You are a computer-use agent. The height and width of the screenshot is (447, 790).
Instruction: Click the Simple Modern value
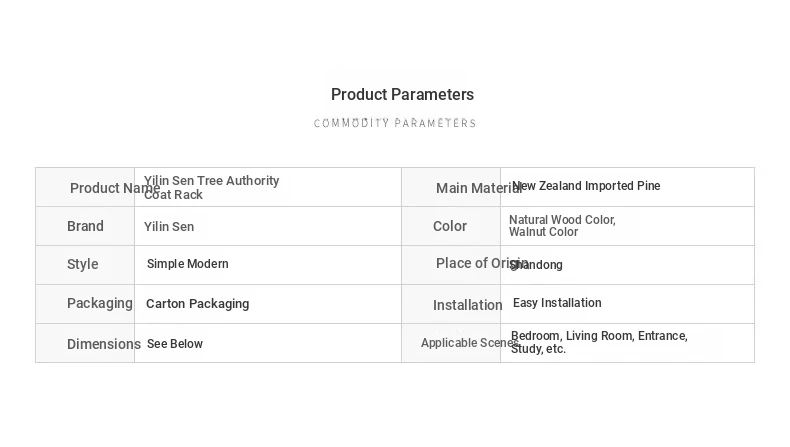[x=187, y=264]
